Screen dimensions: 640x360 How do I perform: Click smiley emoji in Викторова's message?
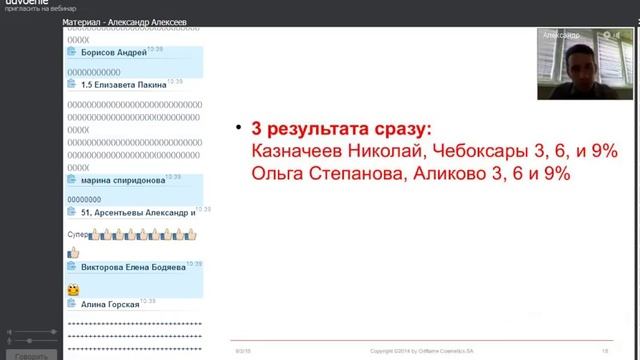[73, 290]
